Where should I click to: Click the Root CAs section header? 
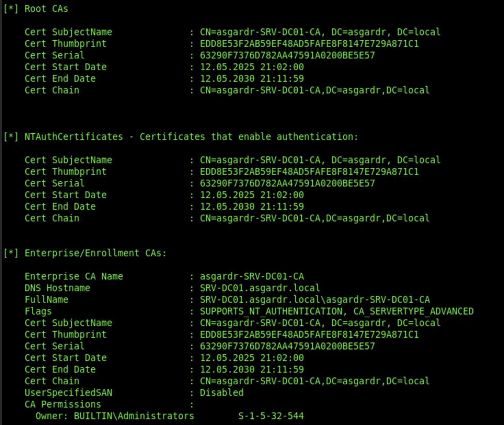36,9
